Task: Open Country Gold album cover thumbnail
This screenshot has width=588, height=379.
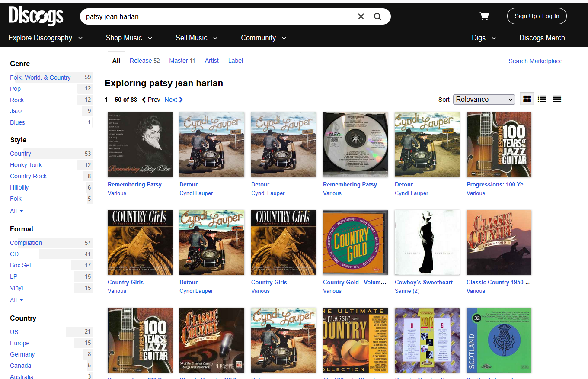Action: coord(355,242)
